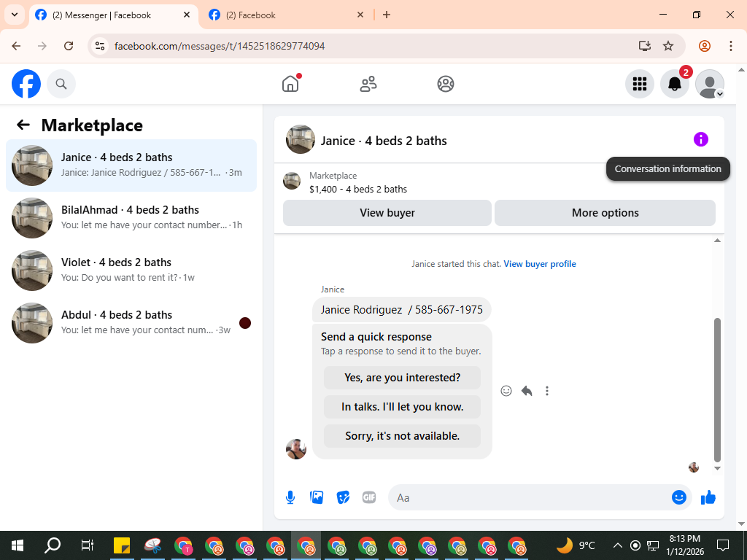Viewport: 747px width, 560px height.
Task: Open BilalAhmad · 4 beds 2 baths chat
Action: coord(131,217)
